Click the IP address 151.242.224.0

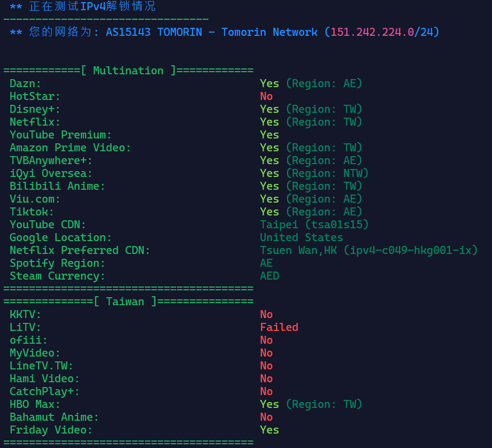[x=372, y=32]
